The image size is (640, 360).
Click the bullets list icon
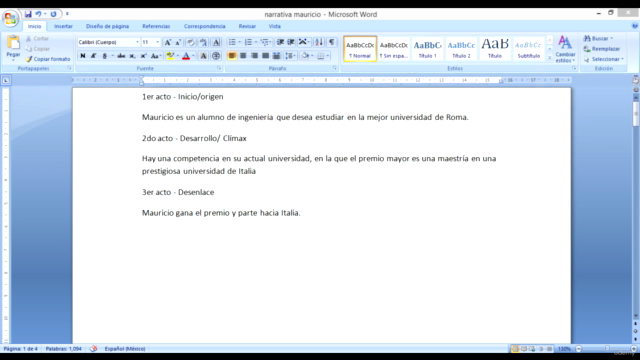point(232,42)
